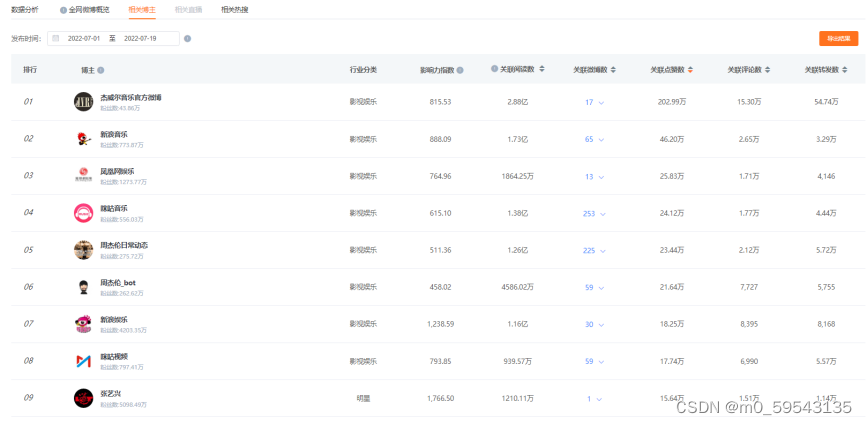The width and height of the screenshot is (867, 425).
Task: Expand the 13 posts chevron for 凤凰网娱乐
Action: 601,177
